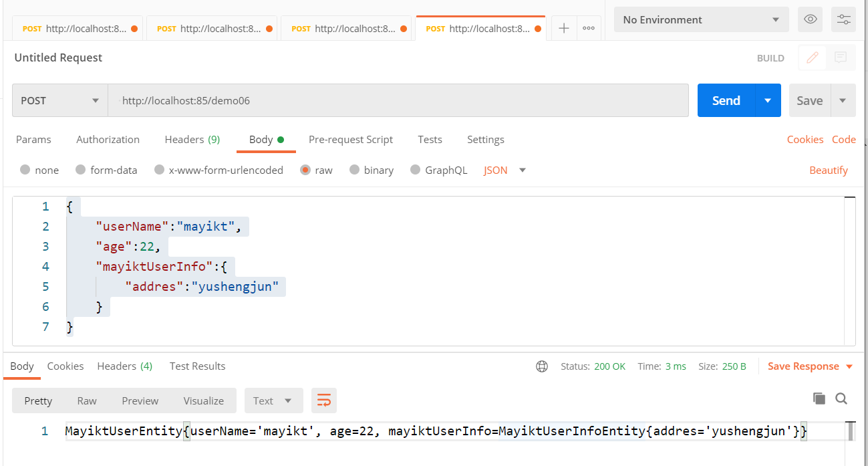
Task: Click the BUILD mode label
Action: tap(770, 58)
